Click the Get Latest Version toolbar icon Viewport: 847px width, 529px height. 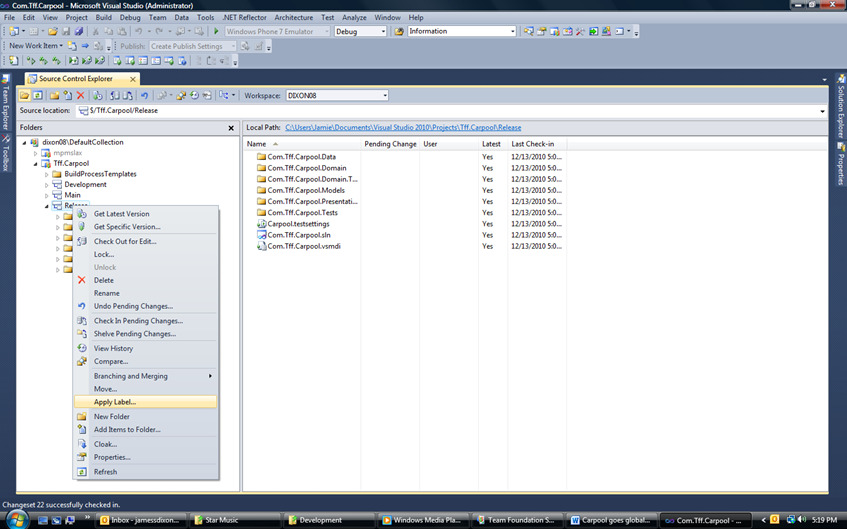(97, 96)
